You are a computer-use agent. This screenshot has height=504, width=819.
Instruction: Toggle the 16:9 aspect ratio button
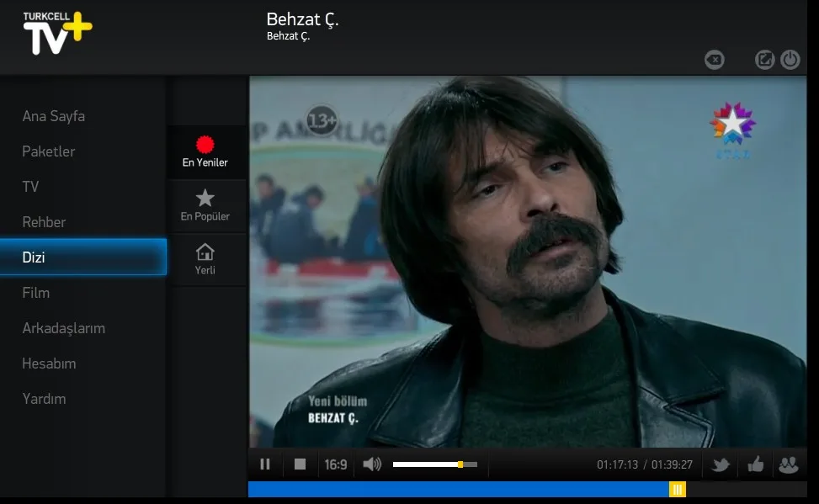point(335,464)
